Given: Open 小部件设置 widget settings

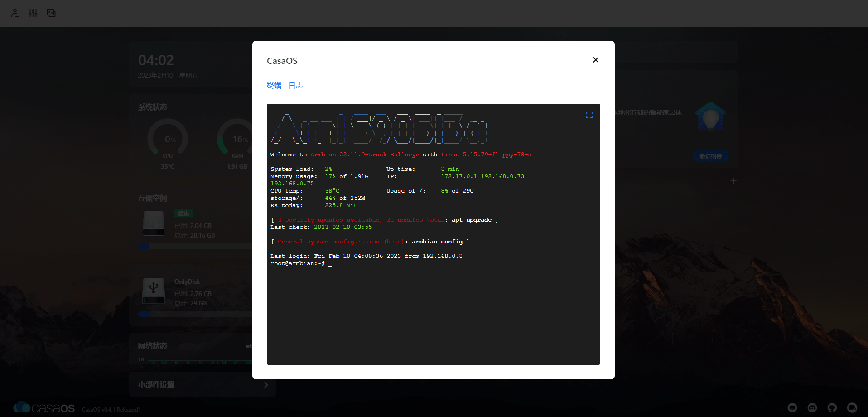Looking at the screenshot, I should point(202,384).
